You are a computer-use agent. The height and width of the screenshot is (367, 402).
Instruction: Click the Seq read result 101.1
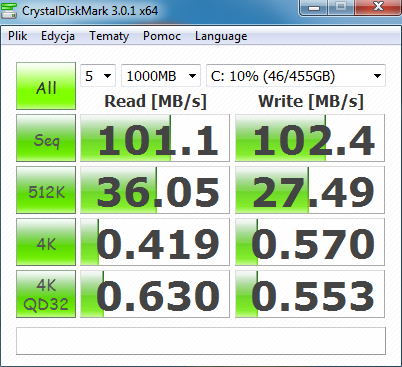(155, 138)
